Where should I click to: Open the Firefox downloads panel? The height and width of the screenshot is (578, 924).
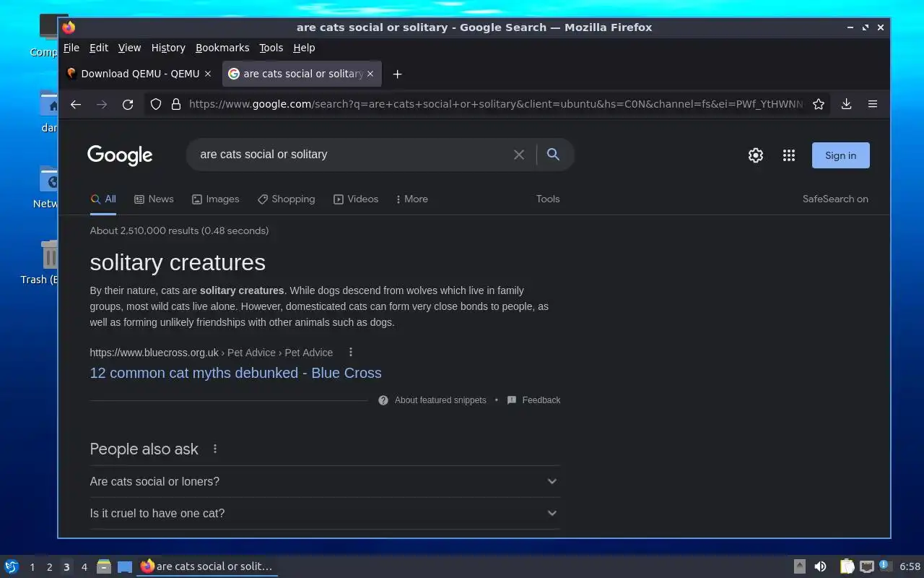(846, 104)
